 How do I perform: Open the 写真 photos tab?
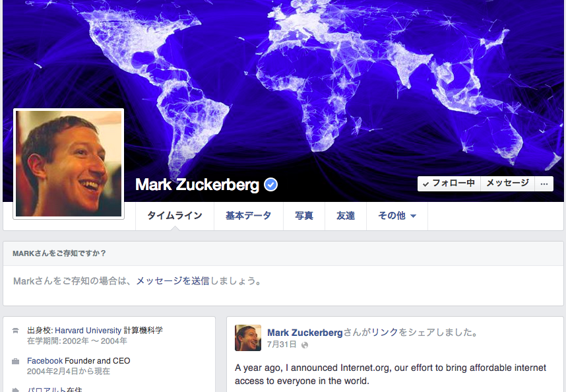(x=304, y=216)
